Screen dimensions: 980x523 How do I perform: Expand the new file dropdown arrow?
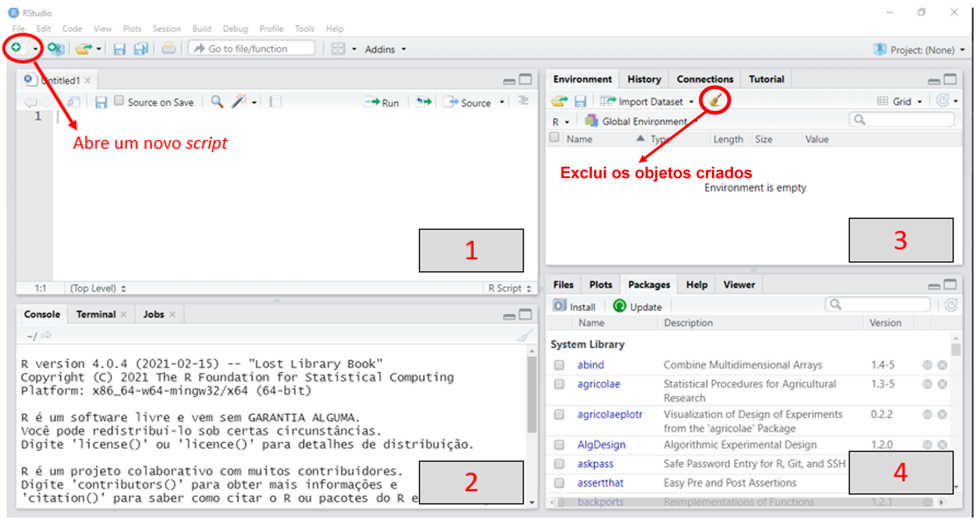pyautogui.click(x=35, y=49)
